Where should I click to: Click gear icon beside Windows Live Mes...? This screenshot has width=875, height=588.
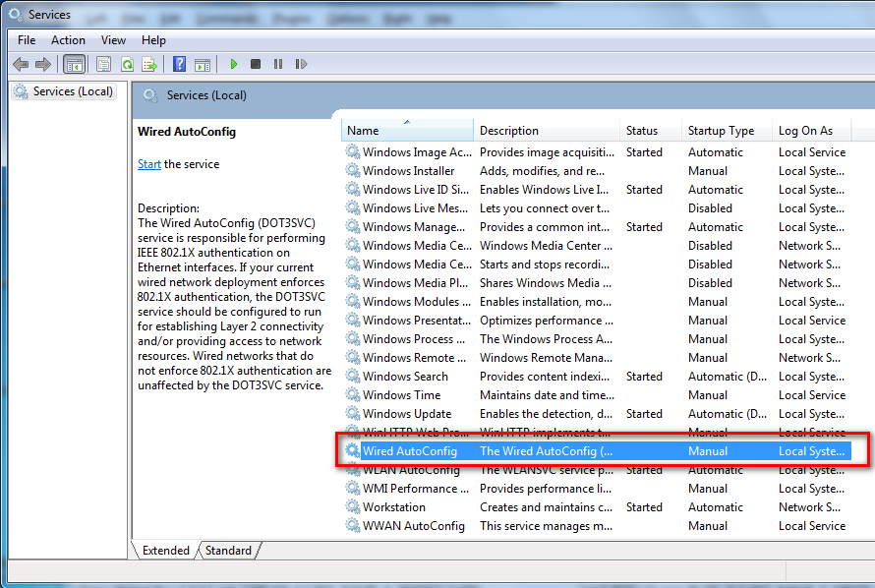(x=353, y=207)
